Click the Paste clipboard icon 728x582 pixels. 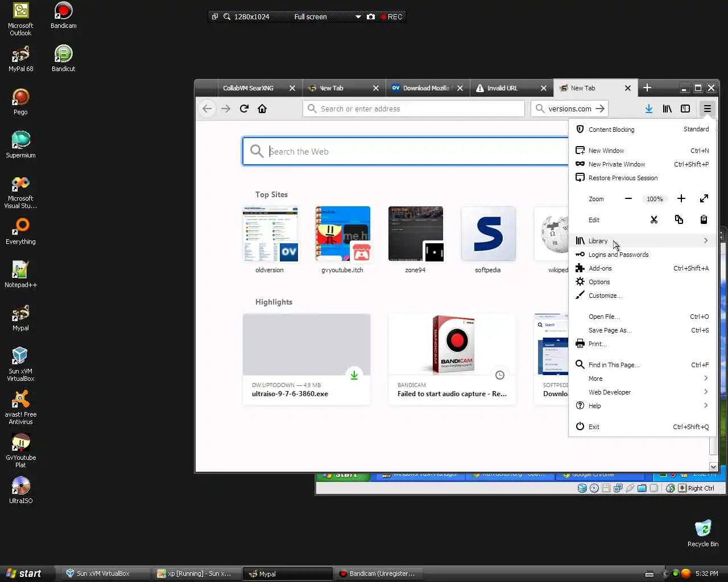(x=704, y=220)
